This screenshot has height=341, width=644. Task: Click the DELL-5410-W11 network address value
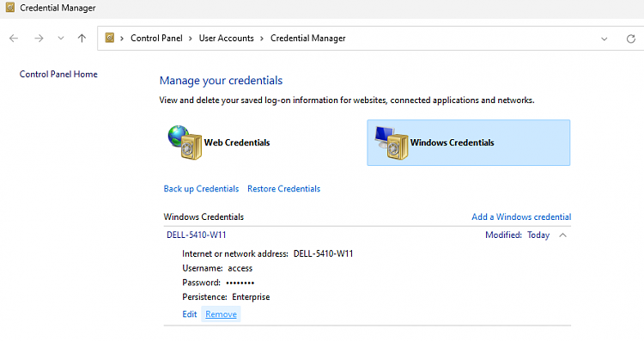(323, 254)
